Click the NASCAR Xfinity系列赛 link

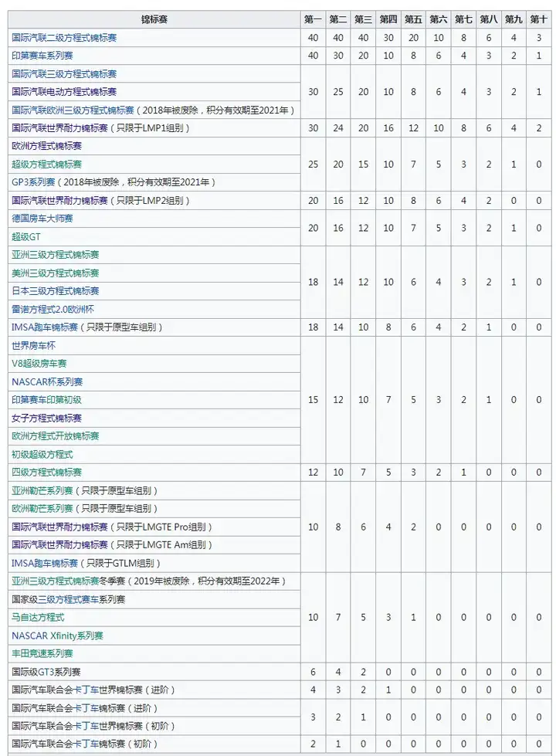coord(57,636)
